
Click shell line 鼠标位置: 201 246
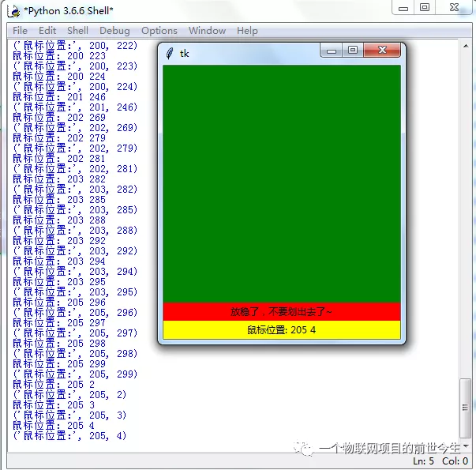coord(59,97)
